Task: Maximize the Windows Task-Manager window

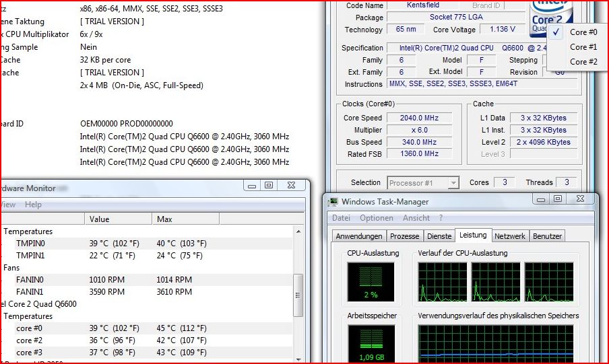Action: (x=558, y=199)
